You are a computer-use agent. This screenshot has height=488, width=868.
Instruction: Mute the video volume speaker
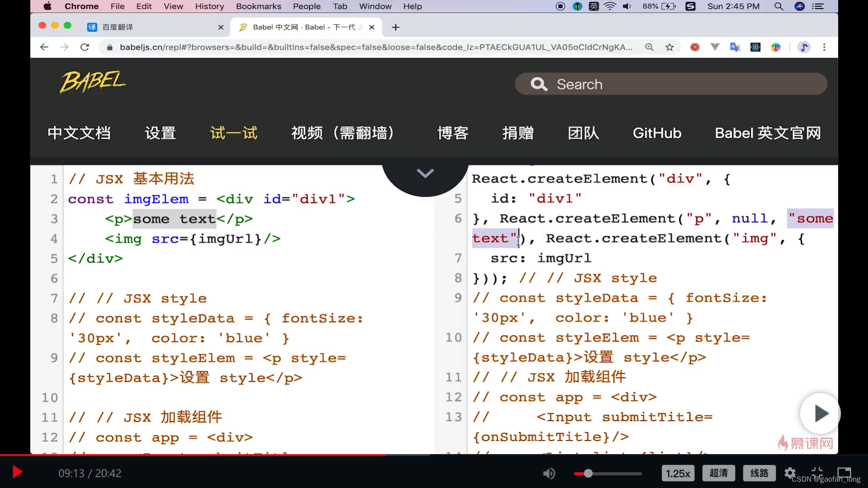pos(549,474)
